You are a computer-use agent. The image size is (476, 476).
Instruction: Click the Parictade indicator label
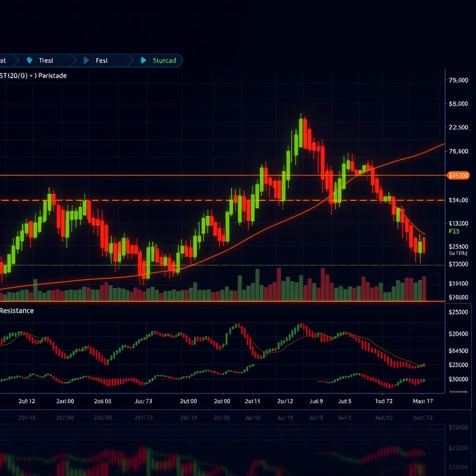[x=52, y=76]
